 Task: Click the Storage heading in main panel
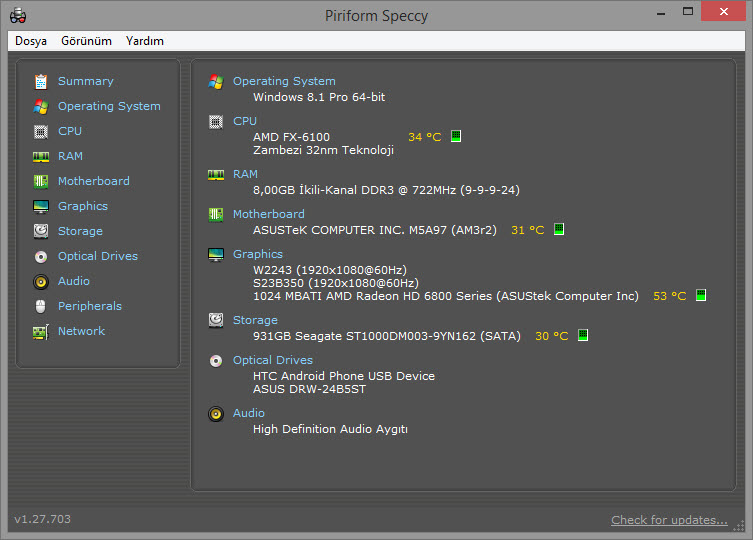point(255,320)
